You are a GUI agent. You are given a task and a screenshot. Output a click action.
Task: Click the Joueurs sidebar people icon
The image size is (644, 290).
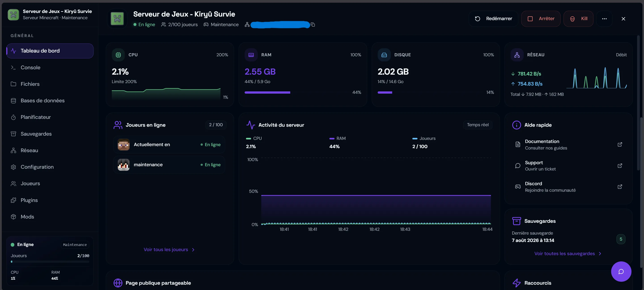[13, 184]
